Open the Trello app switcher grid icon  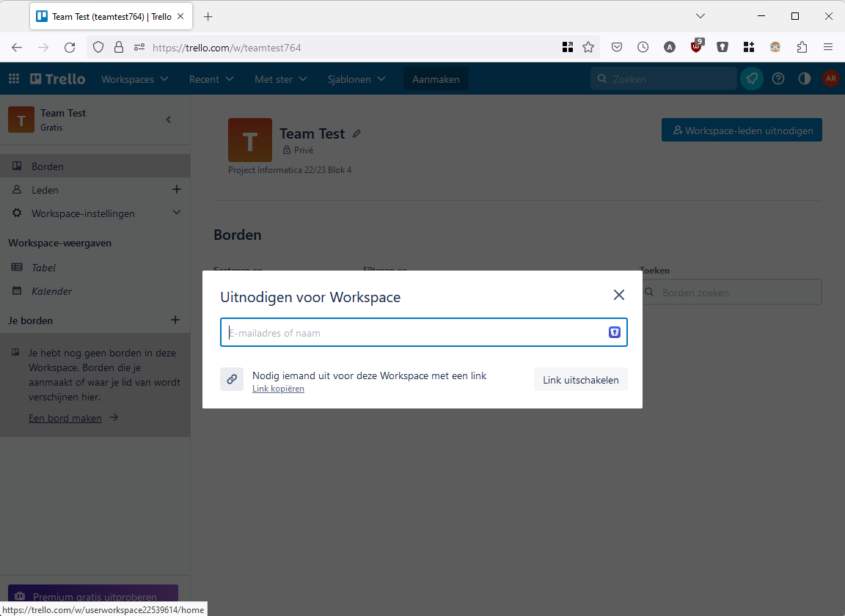[14, 79]
